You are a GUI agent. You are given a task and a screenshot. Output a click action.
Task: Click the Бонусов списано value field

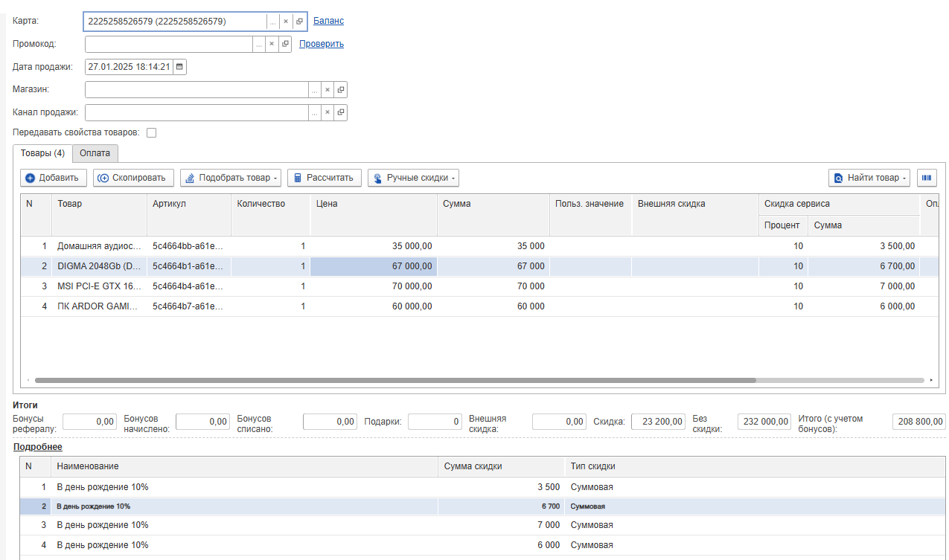pos(330,422)
